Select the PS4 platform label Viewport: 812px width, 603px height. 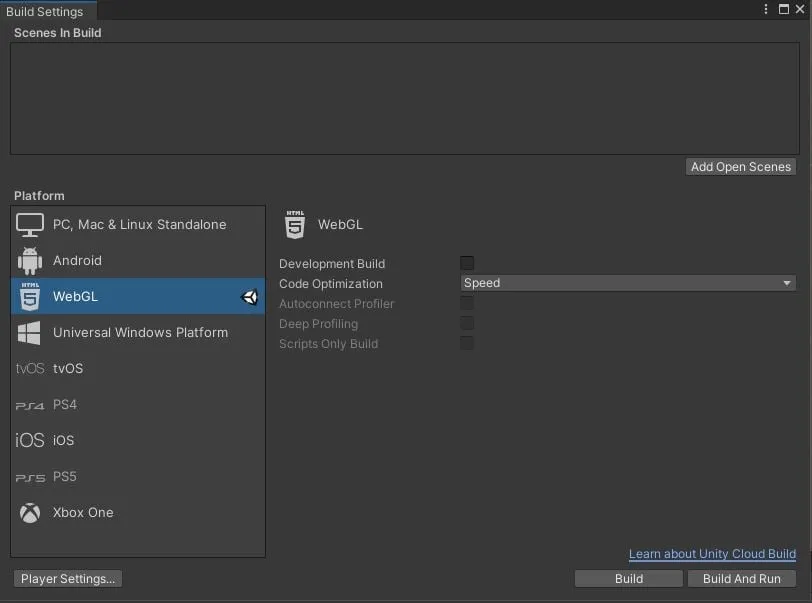click(65, 404)
